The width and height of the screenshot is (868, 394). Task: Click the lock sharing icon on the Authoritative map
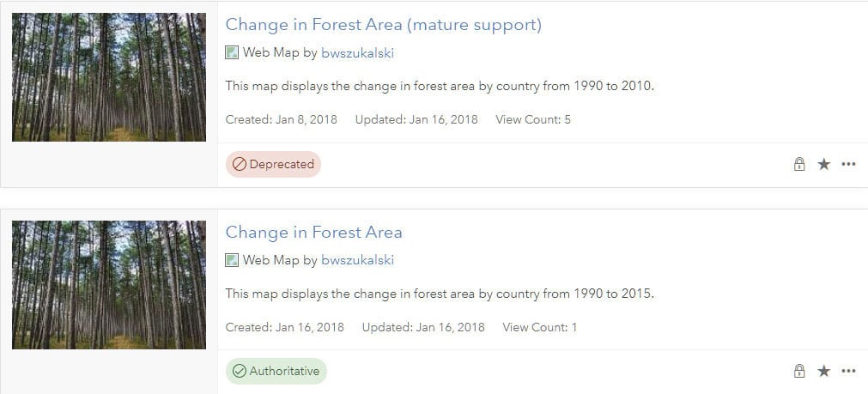pos(799,372)
